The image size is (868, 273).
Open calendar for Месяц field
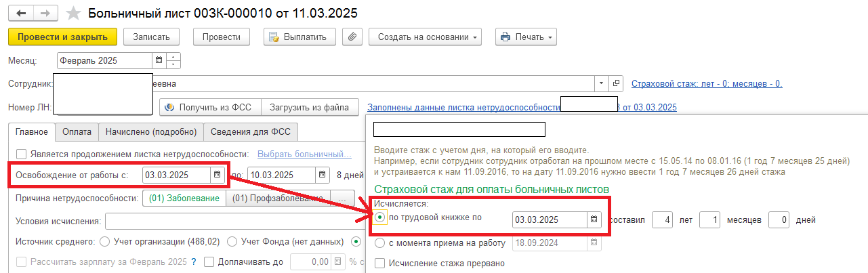click(159, 60)
